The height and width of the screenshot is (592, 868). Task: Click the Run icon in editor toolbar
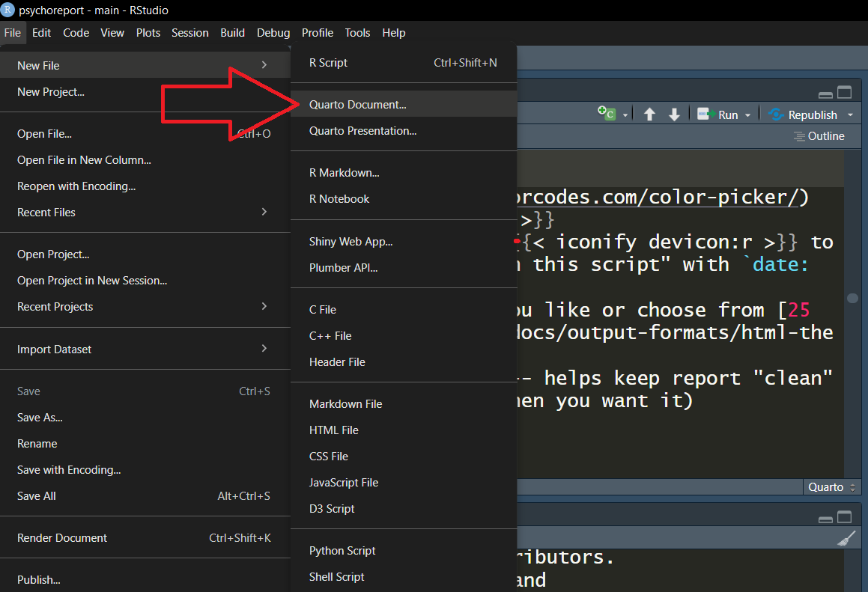point(705,115)
